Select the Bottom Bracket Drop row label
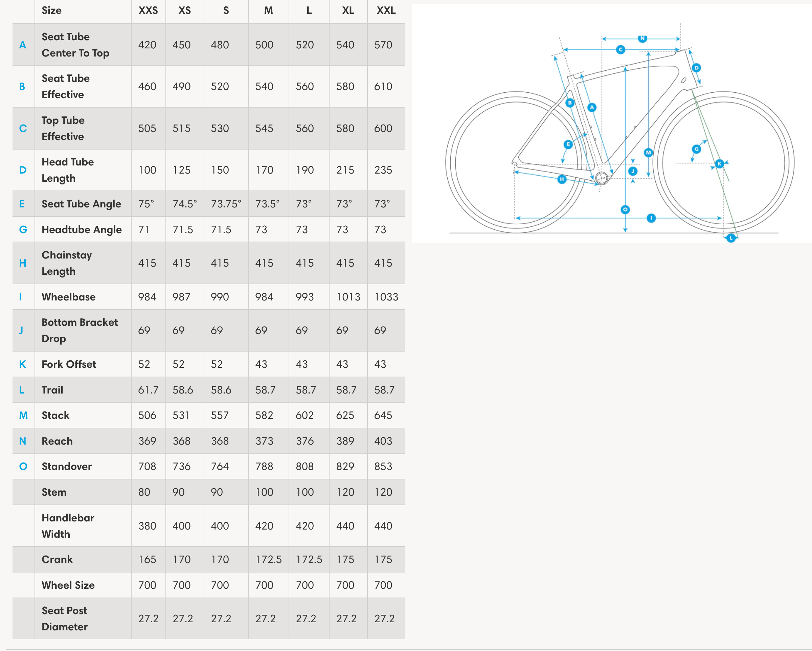 tap(80, 330)
